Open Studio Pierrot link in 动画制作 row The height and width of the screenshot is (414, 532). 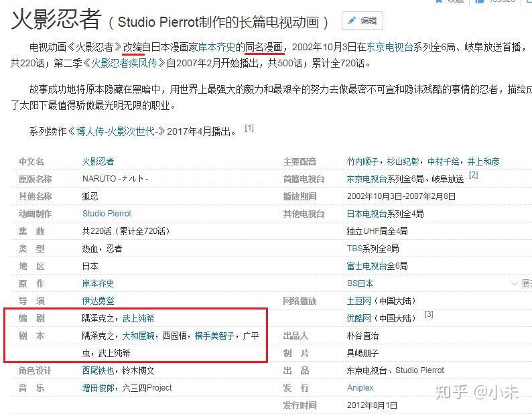[107, 214]
